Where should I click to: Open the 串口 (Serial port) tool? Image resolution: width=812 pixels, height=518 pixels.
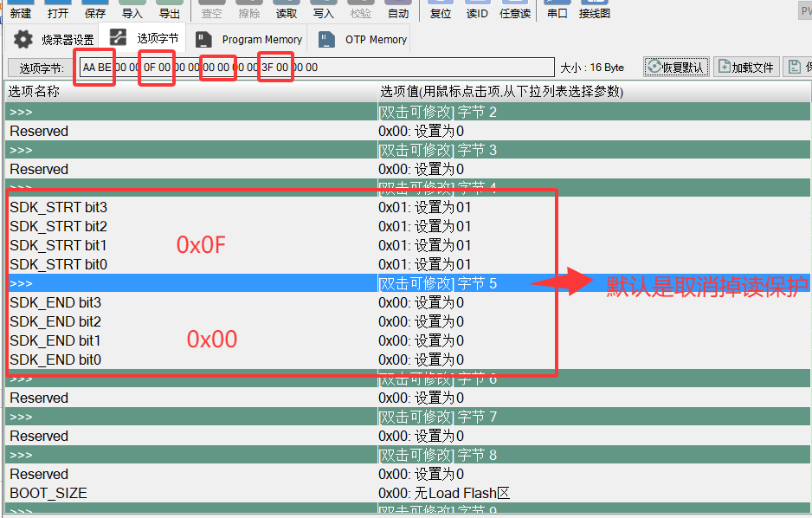558,10
